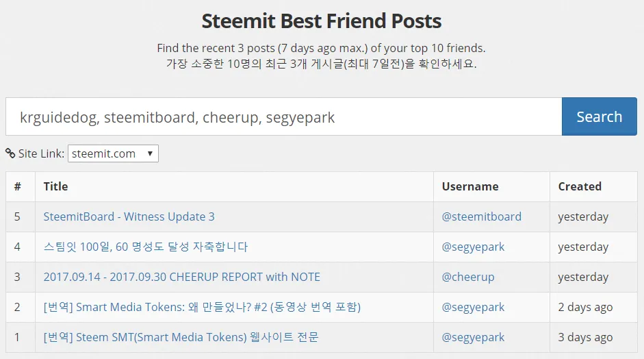The image size is (644, 359).
Task: Open @segyepark profile in row 4
Action: 473,247
